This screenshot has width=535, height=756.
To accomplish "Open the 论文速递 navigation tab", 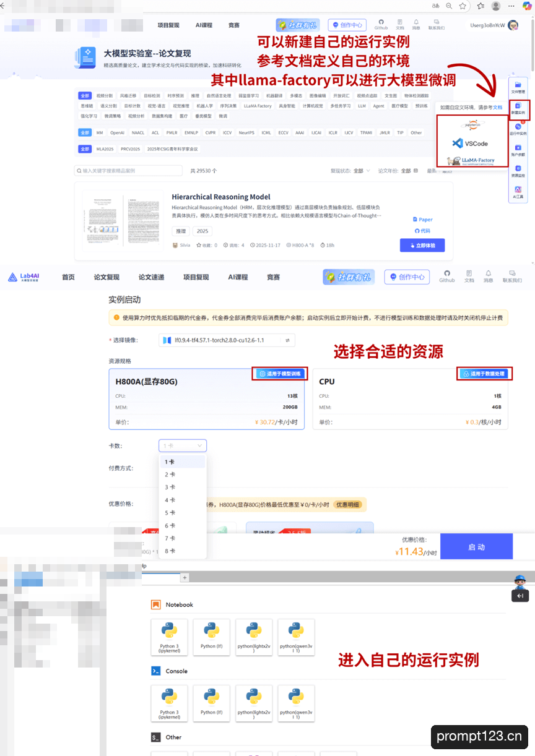I will (151, 277).
